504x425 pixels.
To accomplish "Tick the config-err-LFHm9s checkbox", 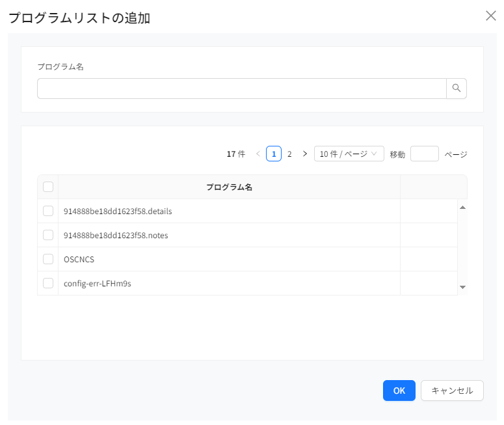I will point(48,283).
